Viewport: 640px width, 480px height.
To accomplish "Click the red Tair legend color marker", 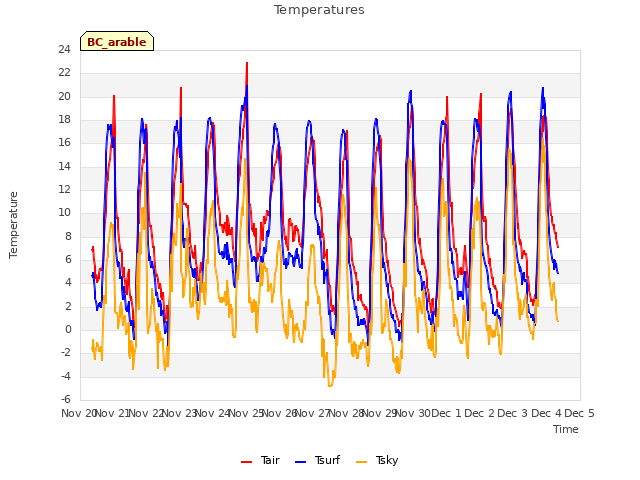I will 247,462.
